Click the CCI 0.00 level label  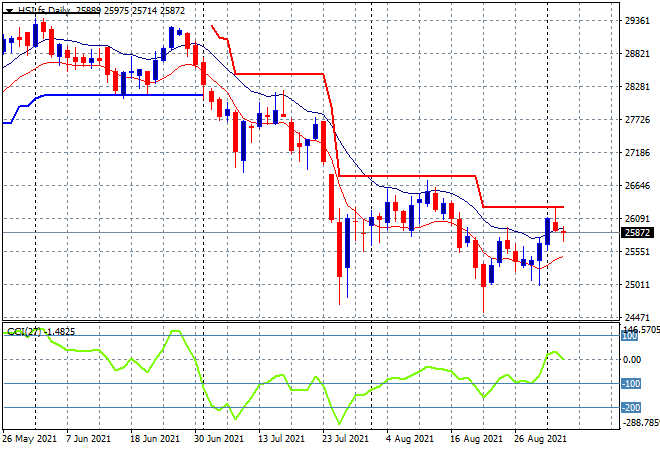[632, 359]
